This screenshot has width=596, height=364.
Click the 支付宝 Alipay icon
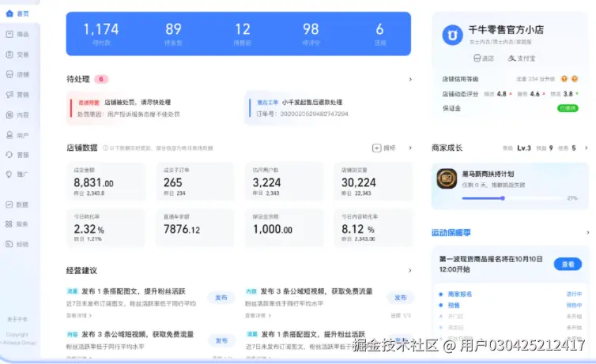(512, 58)
